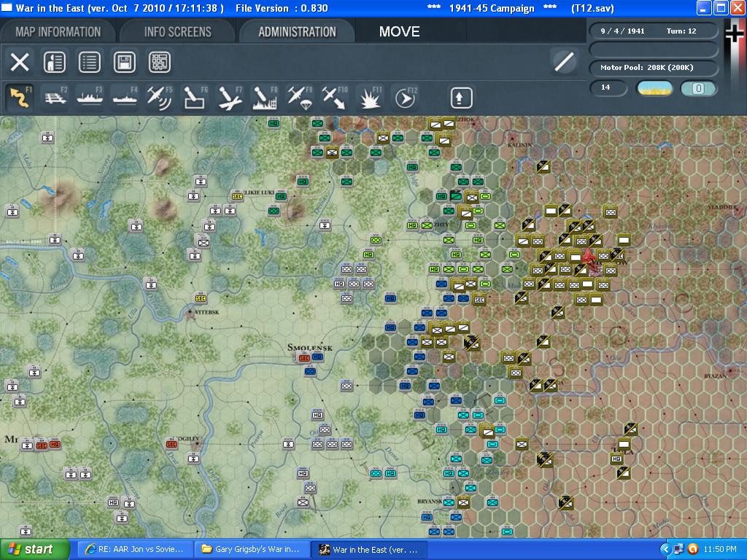Click the KALININ city label
The height and width of the screenshot is (560, 747).
(x=519, y=145)
